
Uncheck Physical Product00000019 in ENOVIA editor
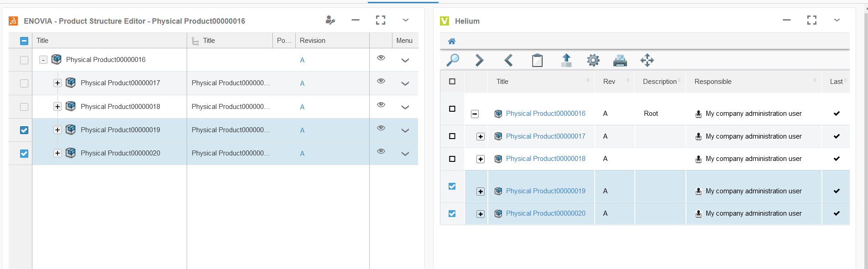24,130
